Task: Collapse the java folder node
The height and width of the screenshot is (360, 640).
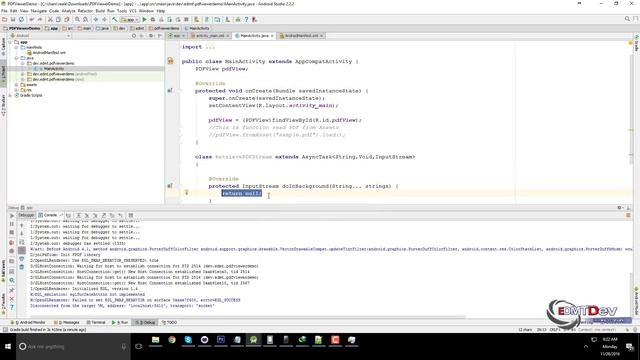Action: click(16, 58)
